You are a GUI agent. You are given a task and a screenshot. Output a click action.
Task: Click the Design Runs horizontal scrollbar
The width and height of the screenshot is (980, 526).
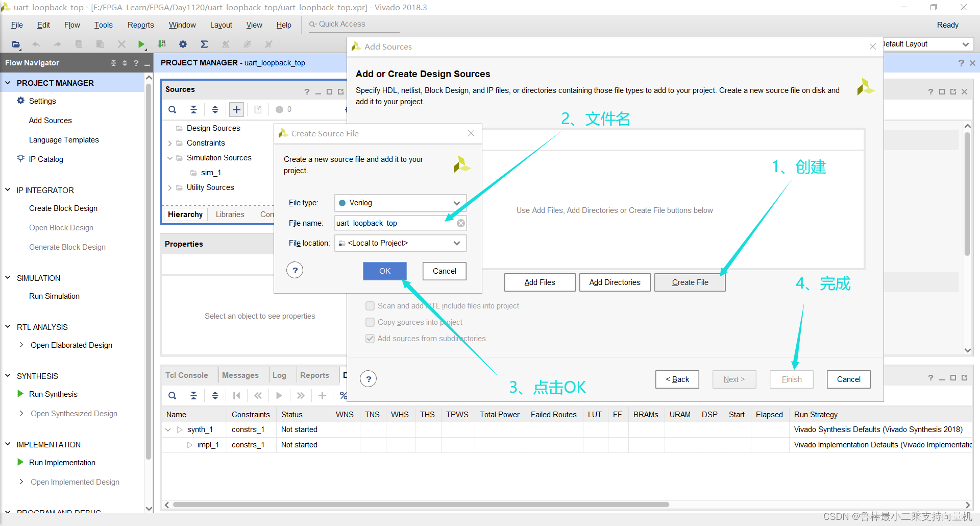pyautogui.click(x=421, y=505)
